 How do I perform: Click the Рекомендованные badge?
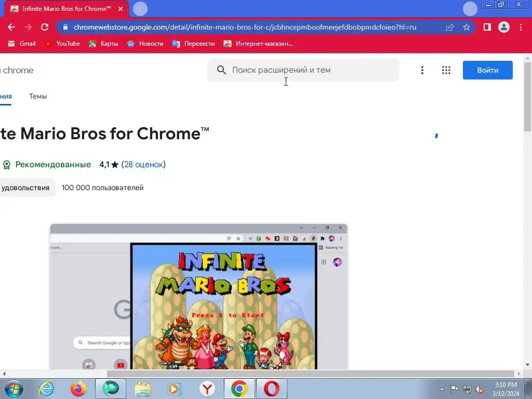coord(47,165)
